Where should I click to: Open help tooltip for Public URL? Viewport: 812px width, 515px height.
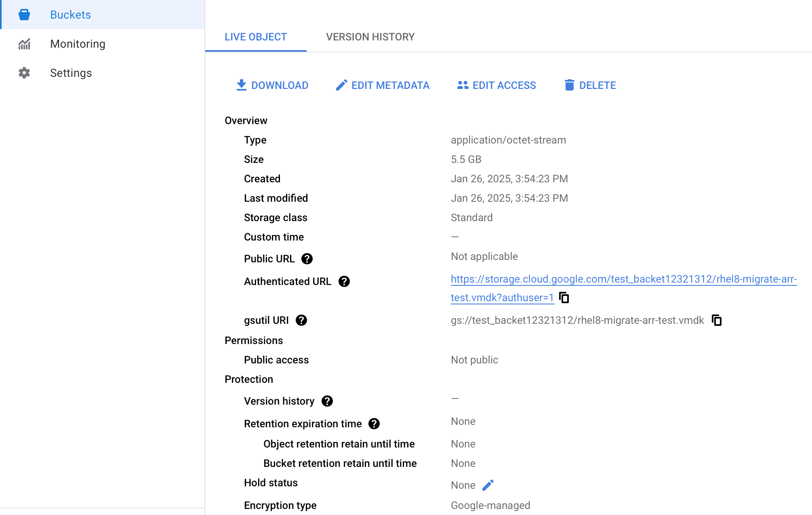pyautogui.click(x=307, y=259)
